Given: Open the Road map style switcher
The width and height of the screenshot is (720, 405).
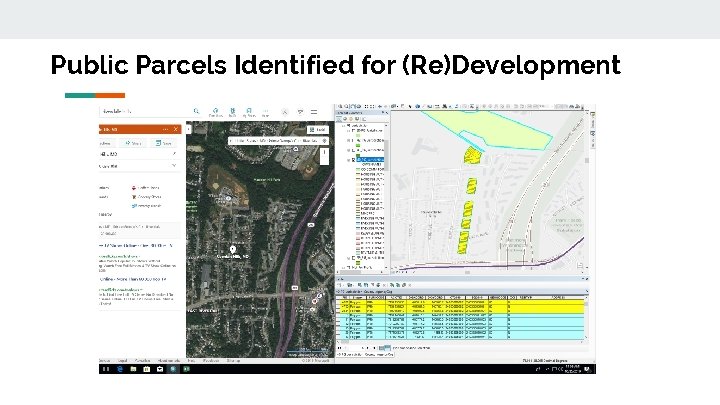Looking at the screenshot, I should click(x=318, y=130).
